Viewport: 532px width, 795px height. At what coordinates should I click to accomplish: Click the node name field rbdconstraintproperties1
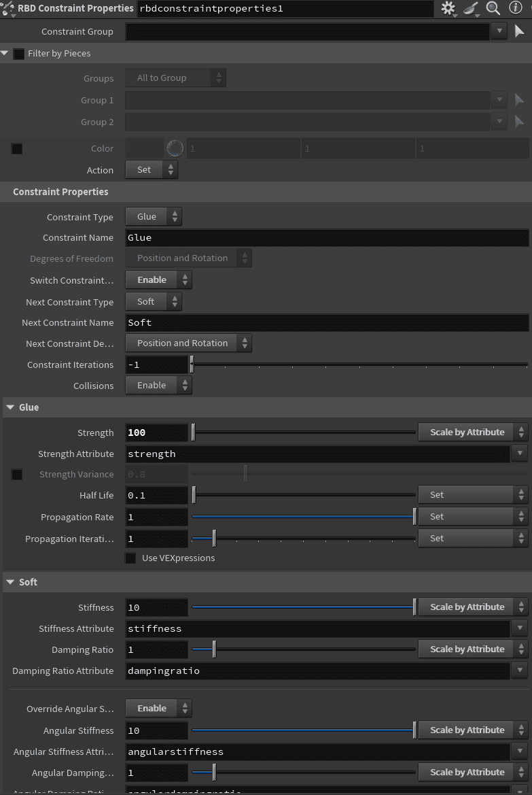(x=285, y=9)
